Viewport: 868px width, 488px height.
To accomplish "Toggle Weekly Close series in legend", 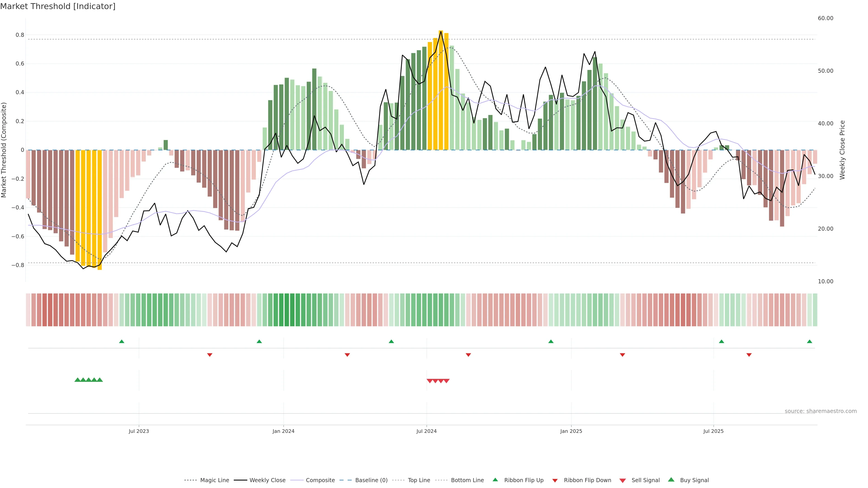I will tap(267, 480).
